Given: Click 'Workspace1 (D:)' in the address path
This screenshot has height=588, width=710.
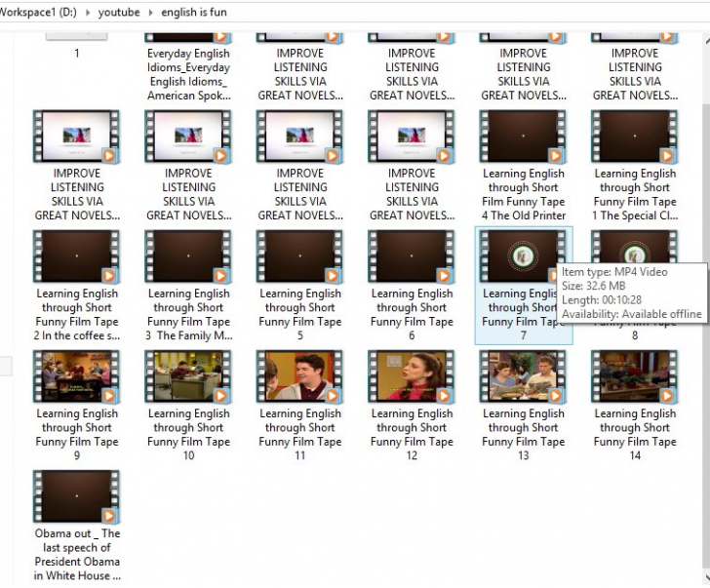Looking at the screenshot, I should pyautogui.click(x=38, y=13).
